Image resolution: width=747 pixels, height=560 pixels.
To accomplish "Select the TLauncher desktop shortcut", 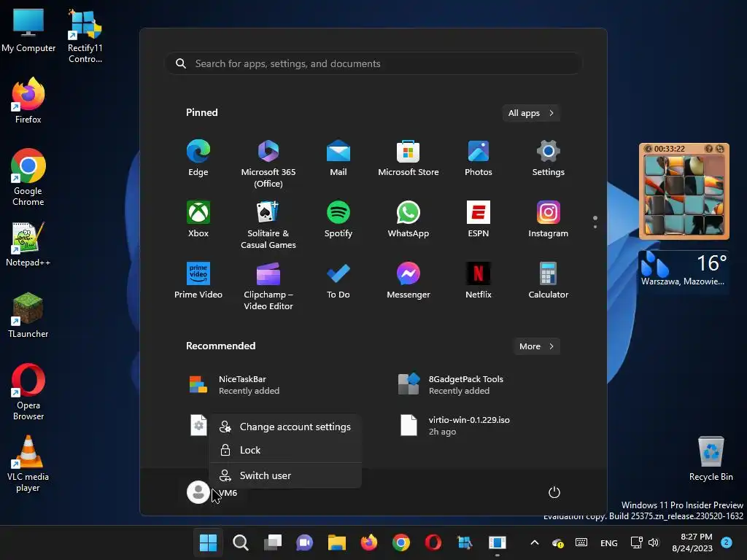I will click(28, 315).
